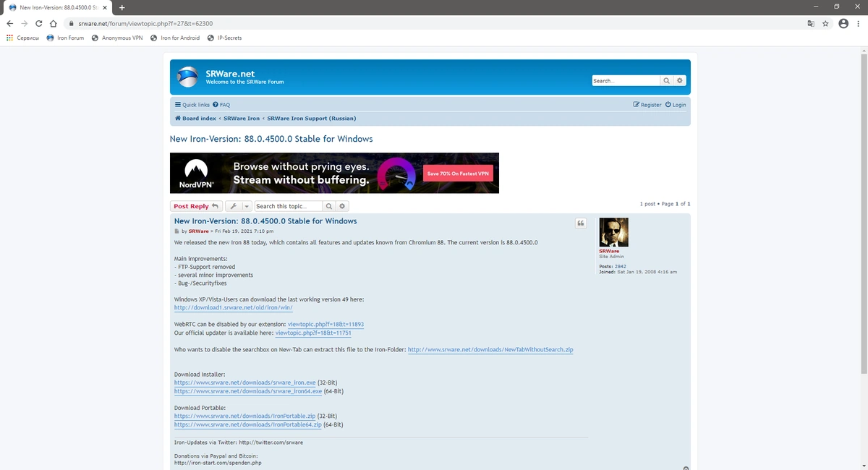Image resolution: width=868 pixels, height=470 pixels.
Task: Open the topic tools wrench dropdown
Action: click(238, 206)
